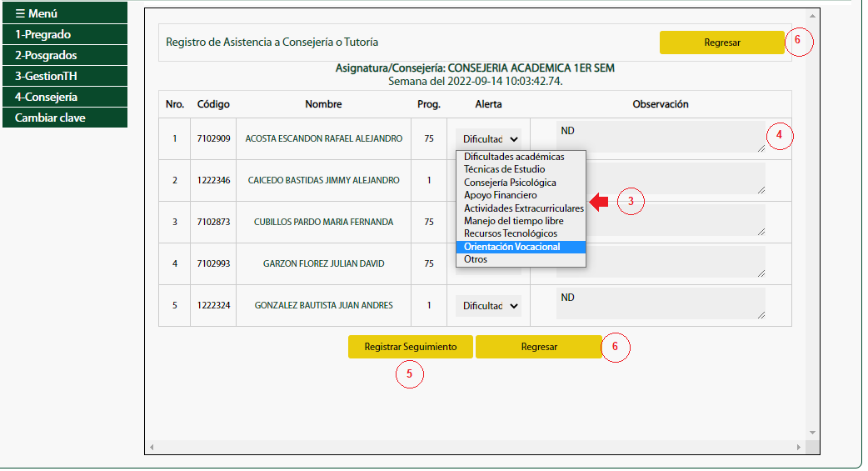868x471 pixels.
Task: Choose Apoyo Financiero option
Action: click(521, 195)
